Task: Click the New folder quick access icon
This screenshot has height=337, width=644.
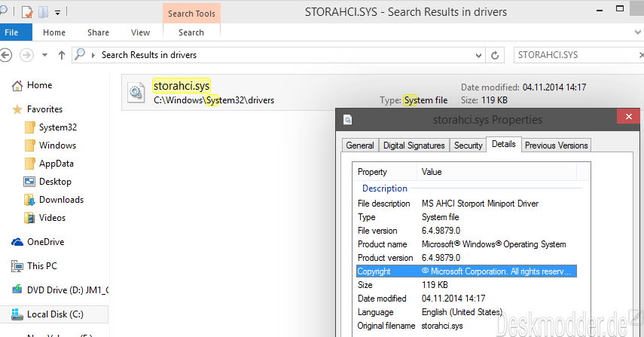Action: click(x=43, y=12)
